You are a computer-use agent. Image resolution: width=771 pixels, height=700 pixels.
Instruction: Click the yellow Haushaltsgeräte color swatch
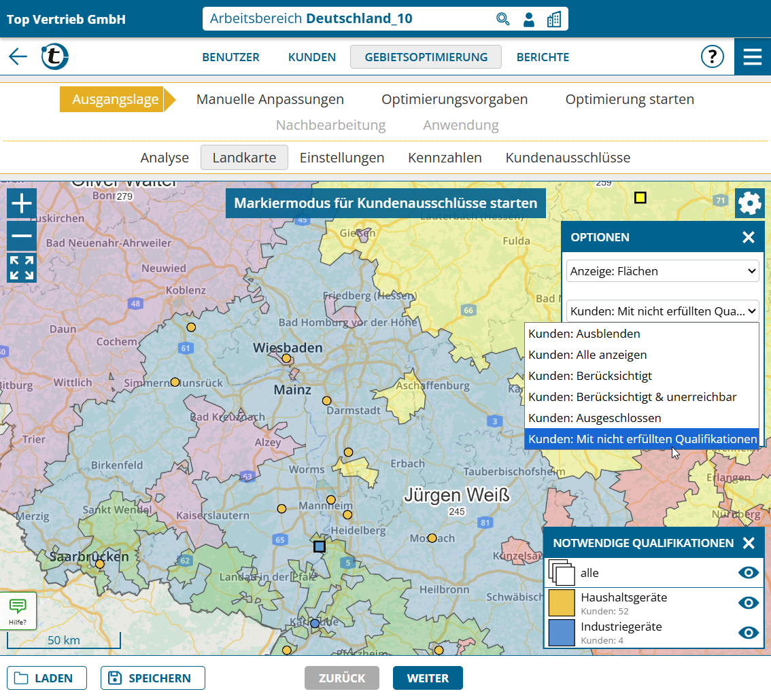tap(562, 603)
